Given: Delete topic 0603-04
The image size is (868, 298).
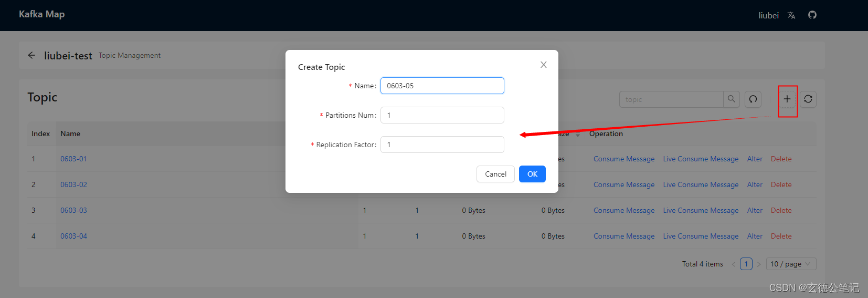Looking at the screenshot, I should [781, 236].
